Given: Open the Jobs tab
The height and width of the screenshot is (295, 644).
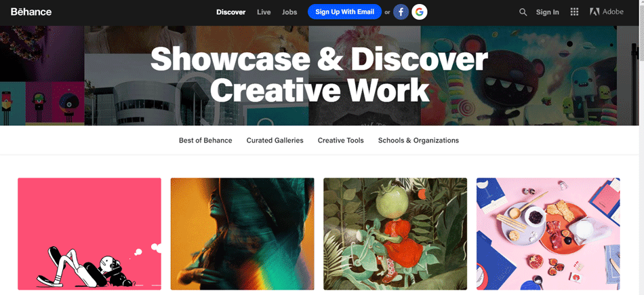Looking at the screenshot, I should 289,12.
